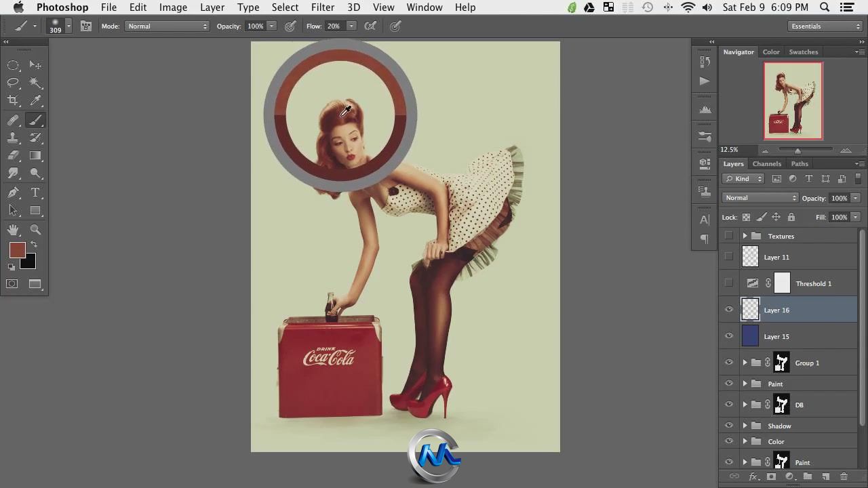Switch to the Swatches tab

point(804,52)
